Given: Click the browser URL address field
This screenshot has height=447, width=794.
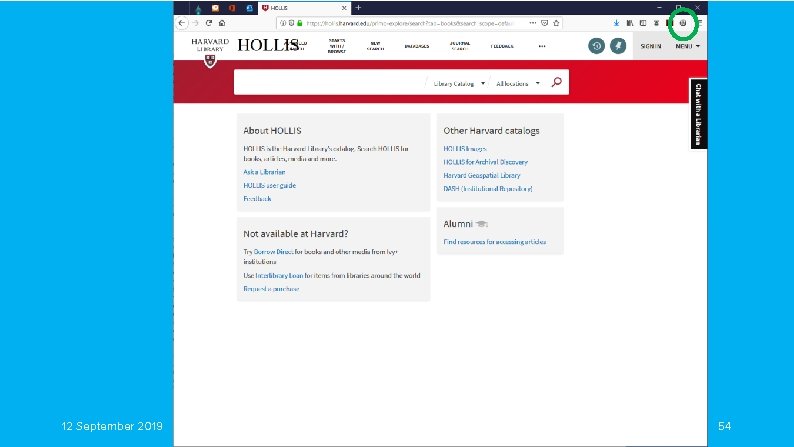Looking at the screenshot, I should click(417, 23).
